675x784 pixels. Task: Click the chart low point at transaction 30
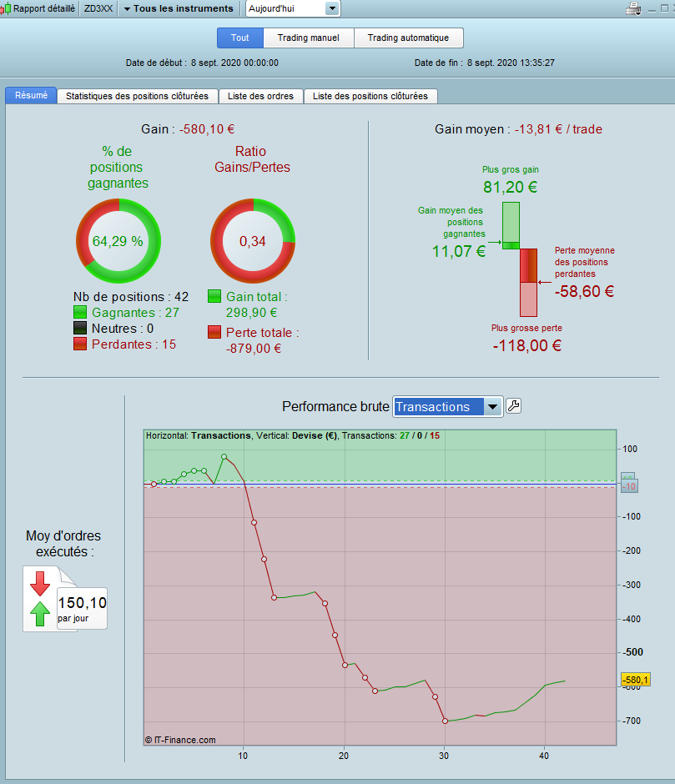[446, 721]
